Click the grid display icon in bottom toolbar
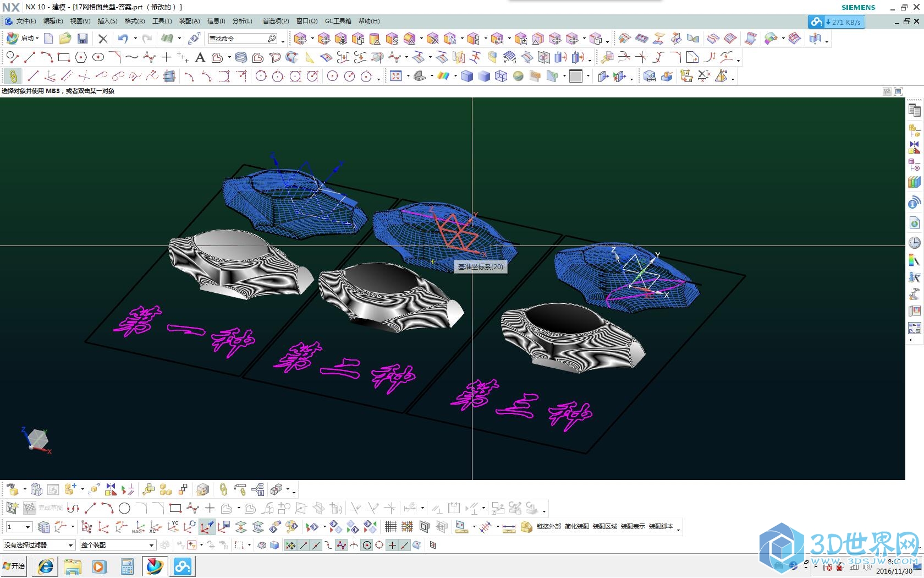 (391, 527)
